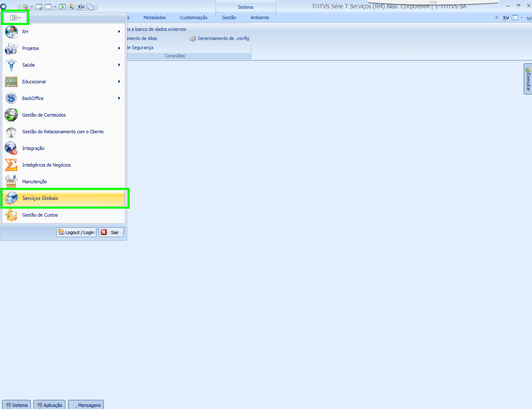532x409 pixels.
Task: Open Gerenciamento de .config
Action: [219, 38]
